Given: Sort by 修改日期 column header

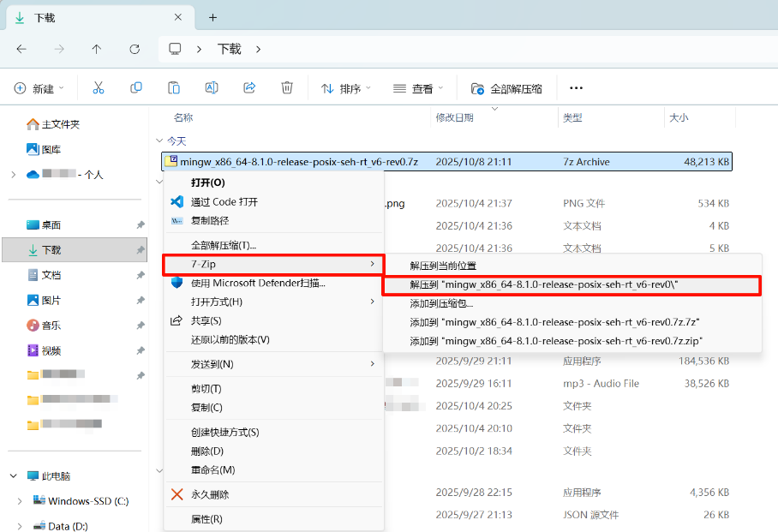Looking at the screenshot, I should click(454, 117).
